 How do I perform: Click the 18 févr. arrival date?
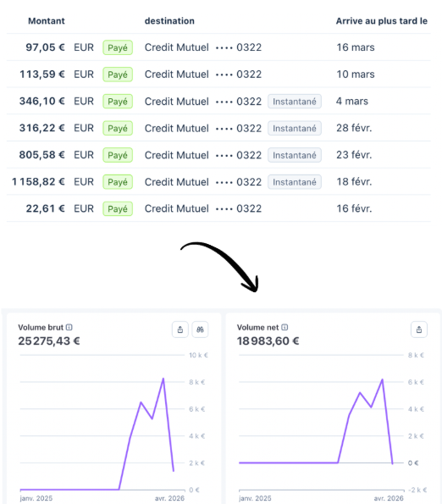pyautogui.click(x=354, y=182)
